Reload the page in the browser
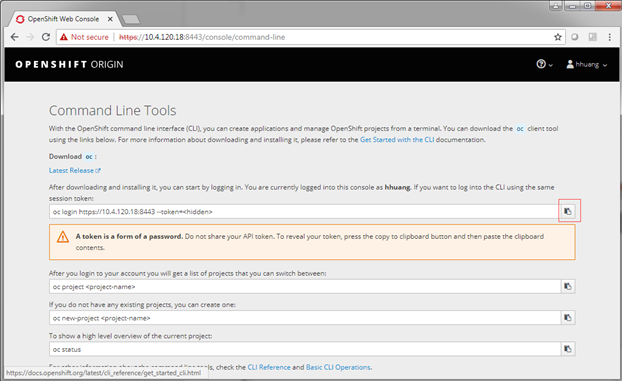 (46, 37)
